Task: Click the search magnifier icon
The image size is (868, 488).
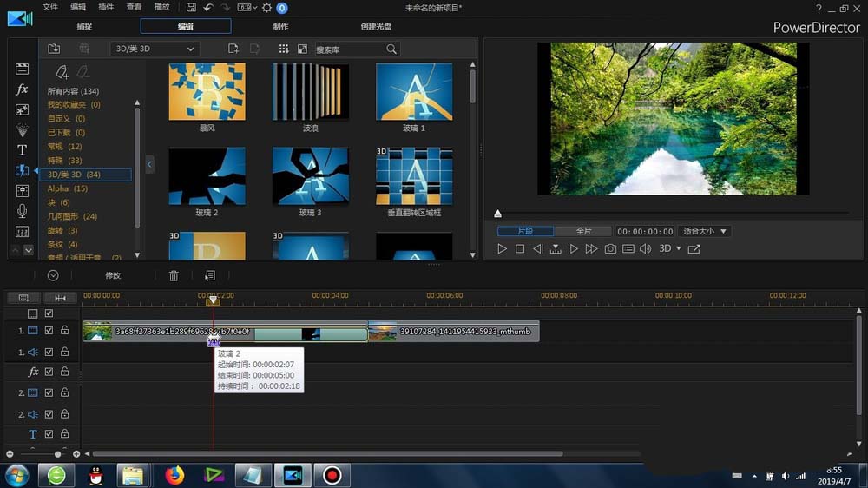Action: (391, 49)
